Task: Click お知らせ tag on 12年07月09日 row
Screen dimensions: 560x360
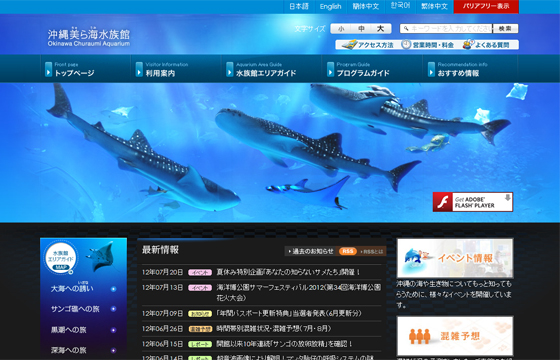Action: click(x=200, y=314)
